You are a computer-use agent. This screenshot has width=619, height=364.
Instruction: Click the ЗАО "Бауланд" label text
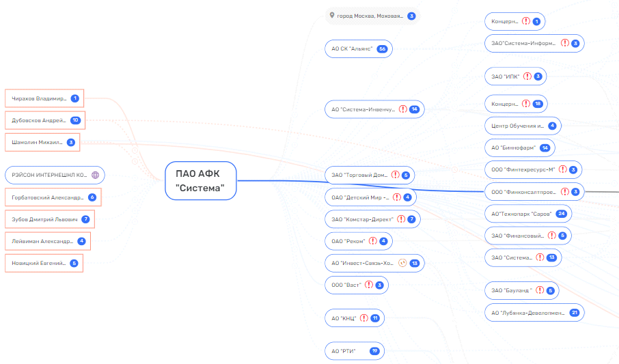(512, 290)
